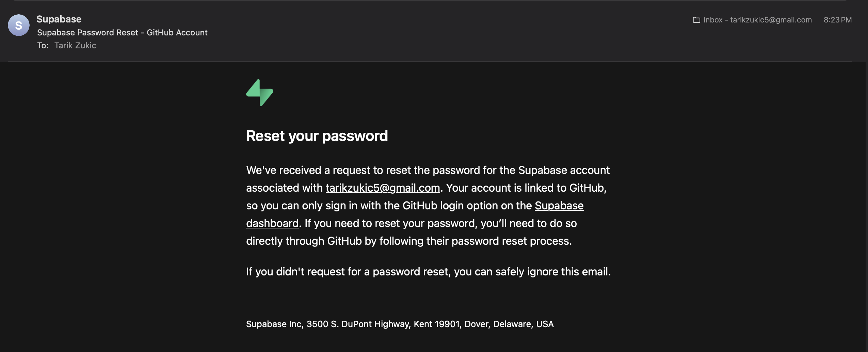The image size is (868, 352).
Task: Click the recipient name Tarik Zukic
Action: pos(75,46)
